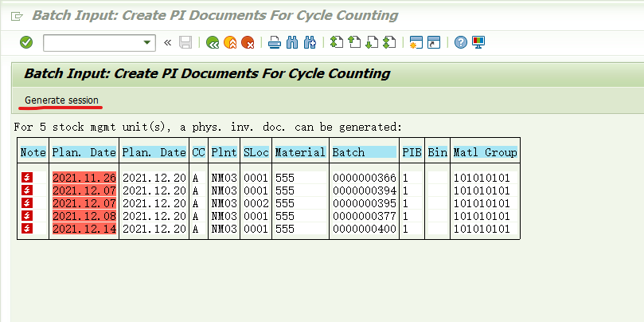Click the Note column header

tap(33, 152)
